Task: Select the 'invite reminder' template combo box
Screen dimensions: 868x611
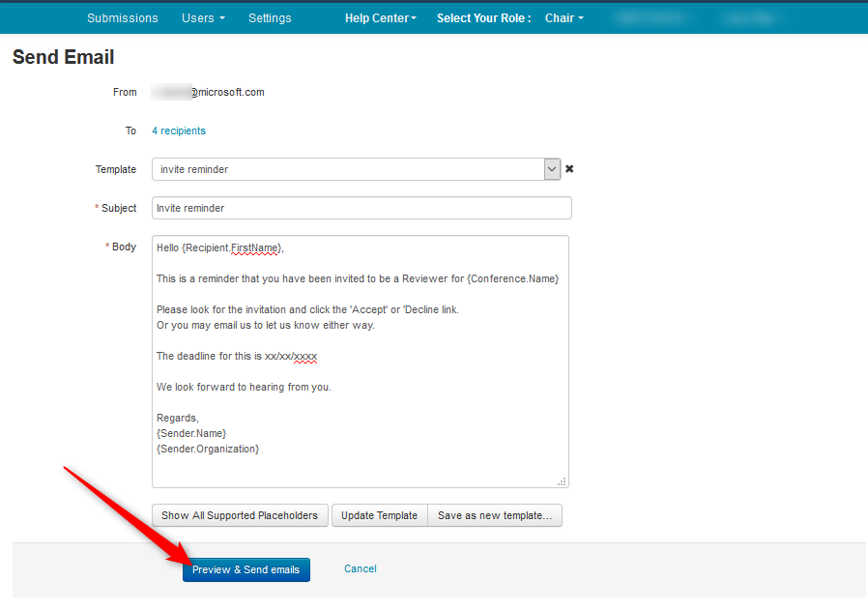Action: [356, 169]
